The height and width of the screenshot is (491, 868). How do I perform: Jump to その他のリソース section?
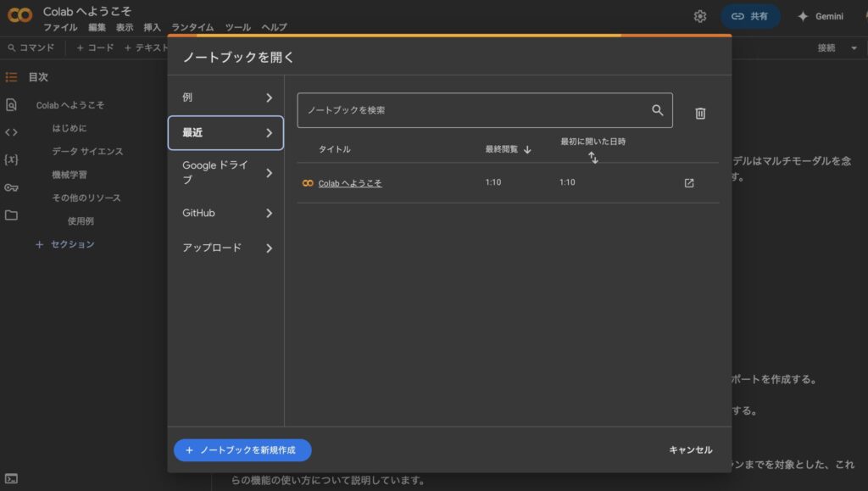(86, 198)
